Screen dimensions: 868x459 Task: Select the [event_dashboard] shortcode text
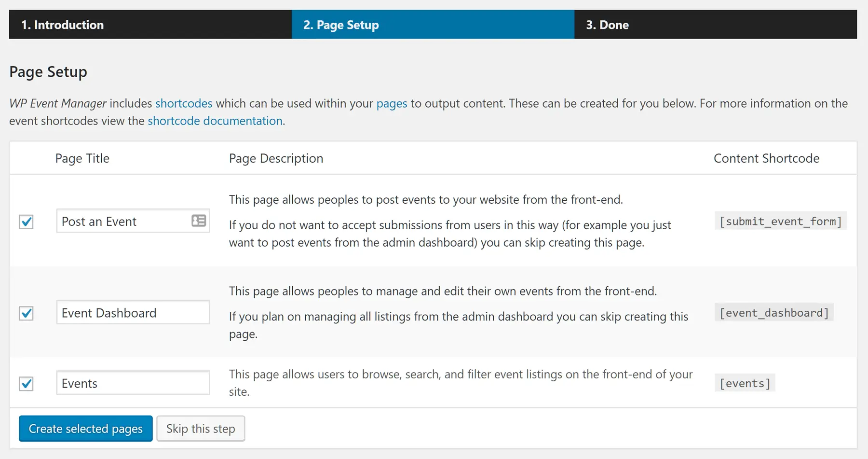(x=774, y=313)
